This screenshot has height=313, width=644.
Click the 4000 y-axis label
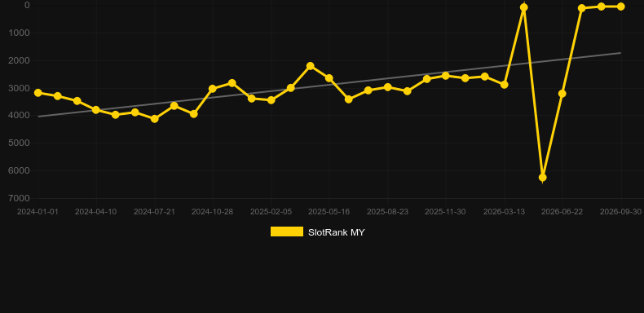19,116
